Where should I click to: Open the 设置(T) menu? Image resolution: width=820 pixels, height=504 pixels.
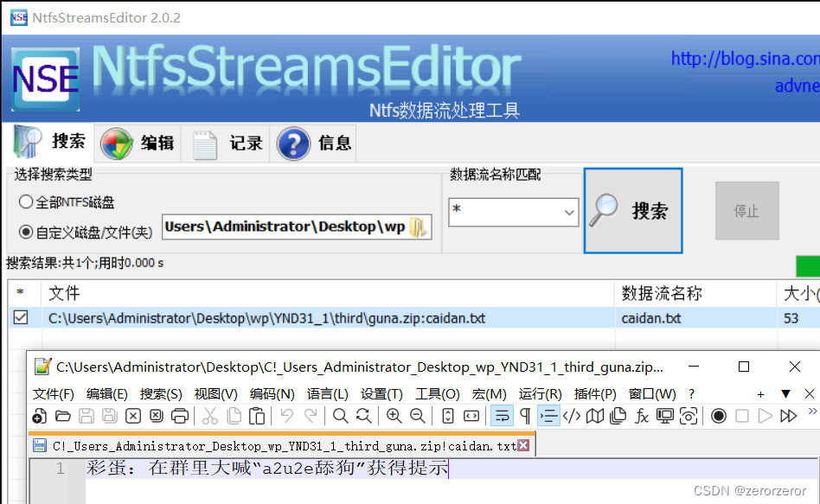tap(381, 394)
